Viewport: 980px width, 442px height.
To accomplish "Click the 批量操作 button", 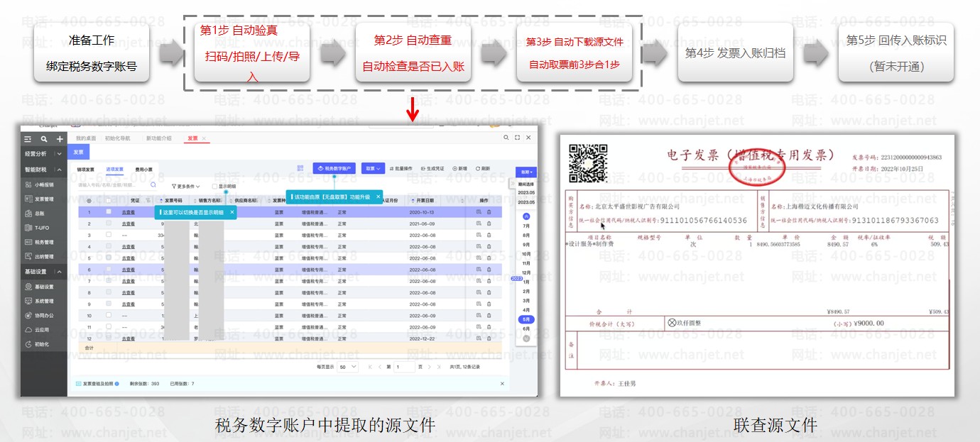I will click(401, 169).
